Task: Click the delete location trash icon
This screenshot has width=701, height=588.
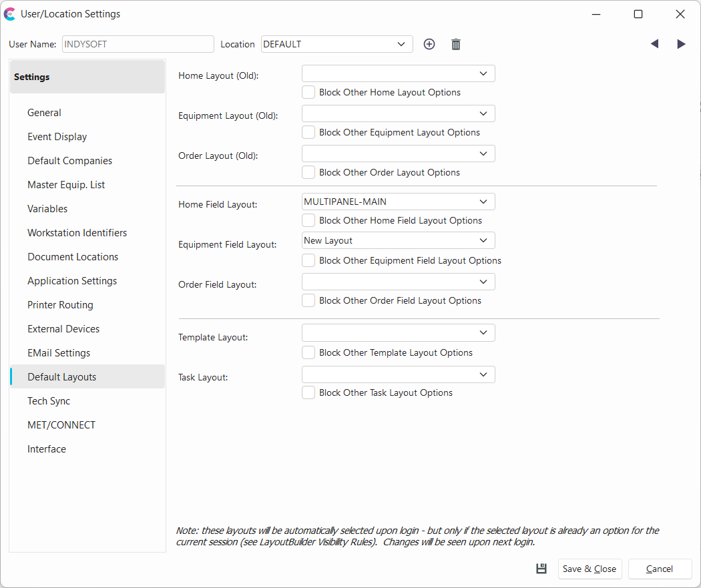Action: (456, 44)
